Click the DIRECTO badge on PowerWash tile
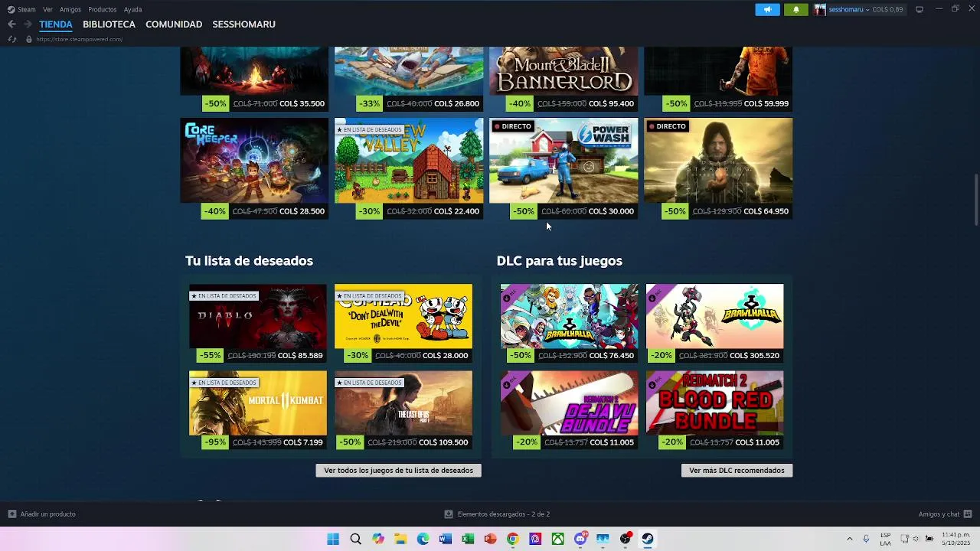This screenshot has height=551, width=980. [x=512, y=126]
